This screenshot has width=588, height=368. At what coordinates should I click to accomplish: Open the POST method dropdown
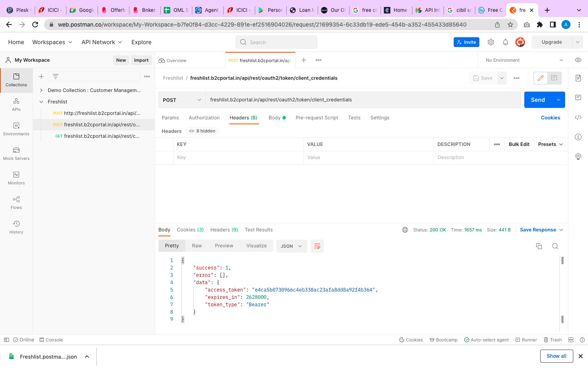point(182,100)
